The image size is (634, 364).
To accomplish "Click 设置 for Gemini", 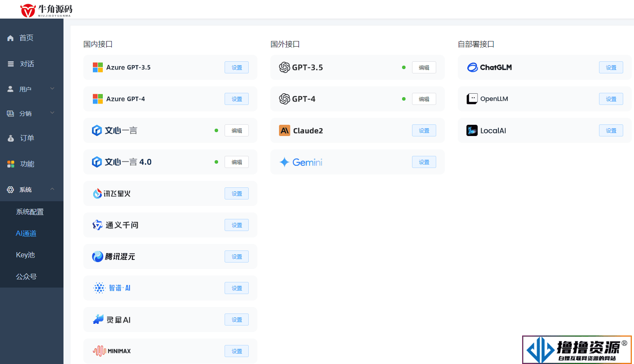I will [424, 162].
